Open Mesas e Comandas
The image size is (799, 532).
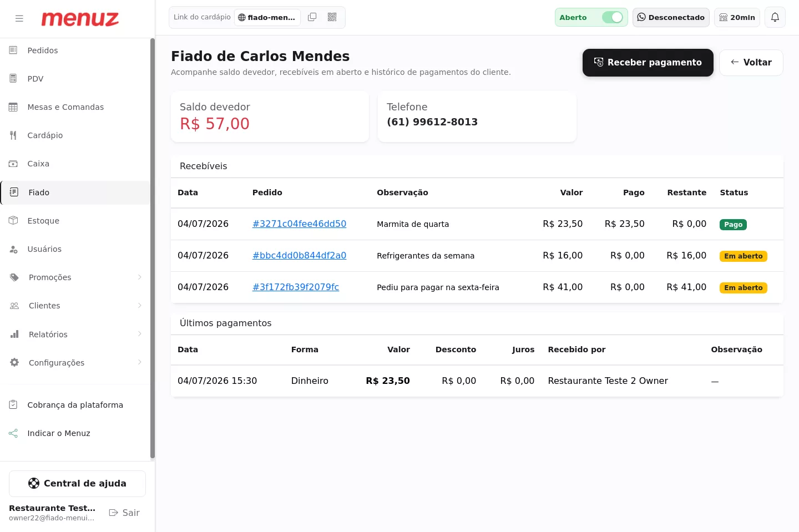75,107
